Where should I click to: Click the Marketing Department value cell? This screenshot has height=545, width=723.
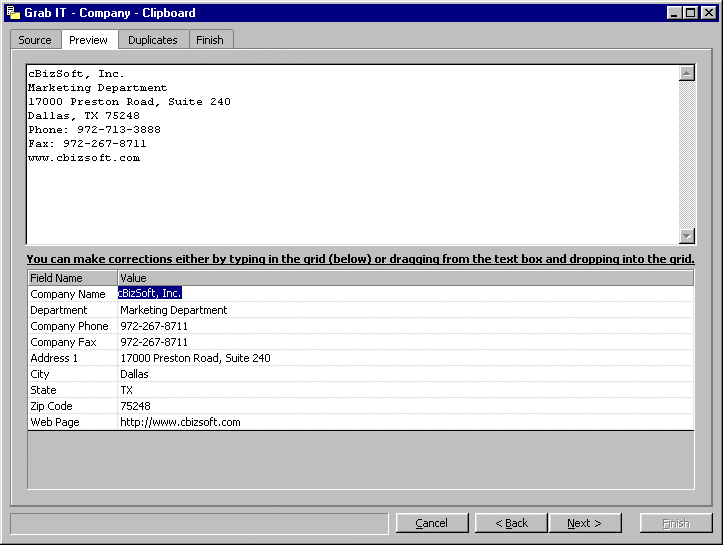click(406, 310)
